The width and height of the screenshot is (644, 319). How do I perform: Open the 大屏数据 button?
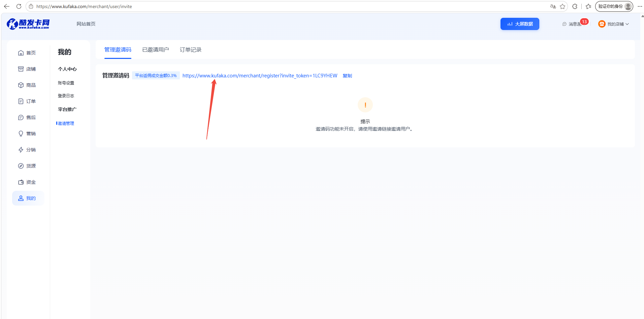point(520,24)
